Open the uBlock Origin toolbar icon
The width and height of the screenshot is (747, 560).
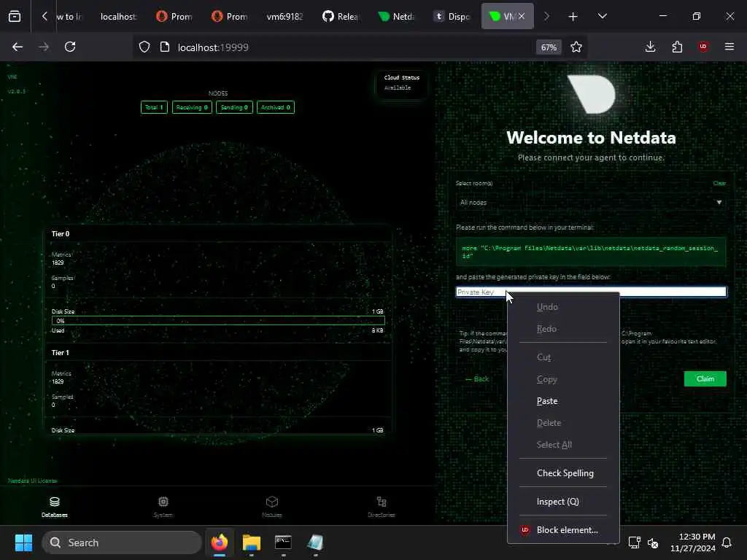pyautogui.click(x=703, y=47)
